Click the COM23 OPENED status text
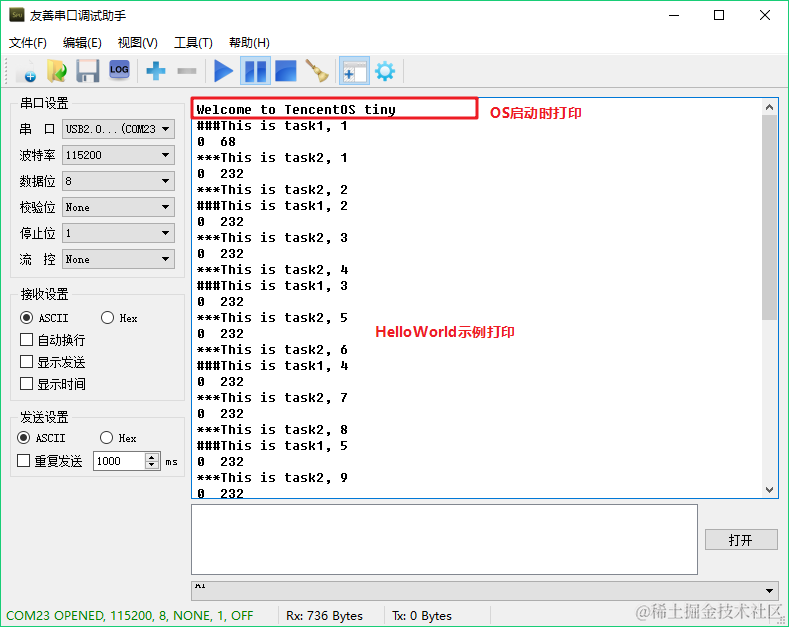 129,615
